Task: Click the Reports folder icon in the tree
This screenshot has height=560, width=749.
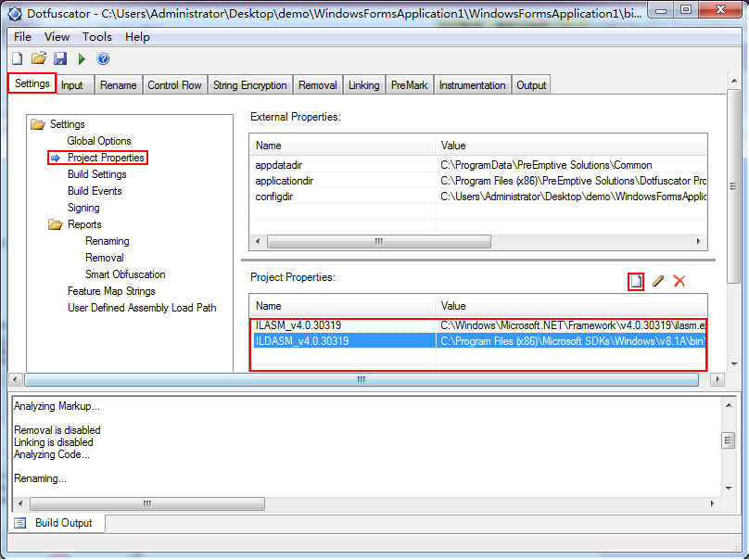Action: coord(56,224)
